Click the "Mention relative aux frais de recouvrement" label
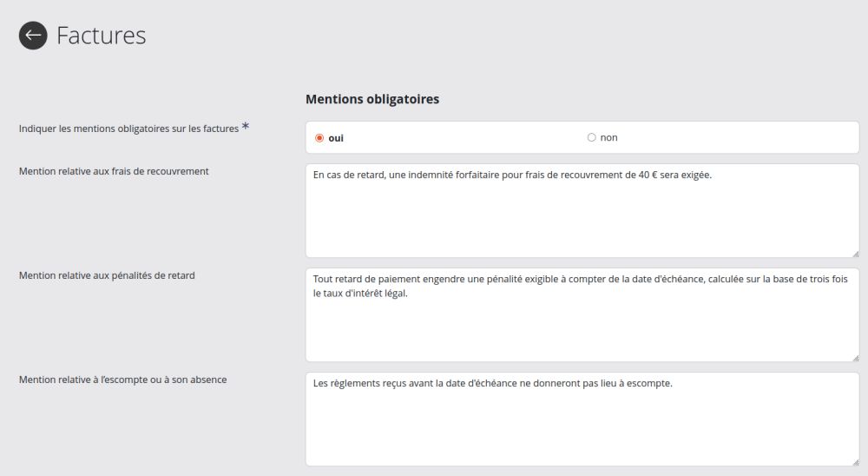The image size is (868, 476). click(x=114, y=171)
